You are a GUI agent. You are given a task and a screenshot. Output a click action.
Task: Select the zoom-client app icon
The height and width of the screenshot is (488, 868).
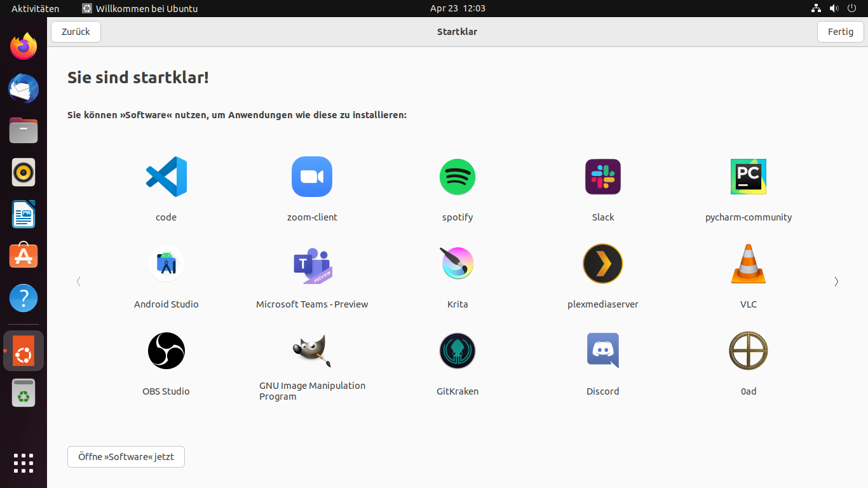312,177
